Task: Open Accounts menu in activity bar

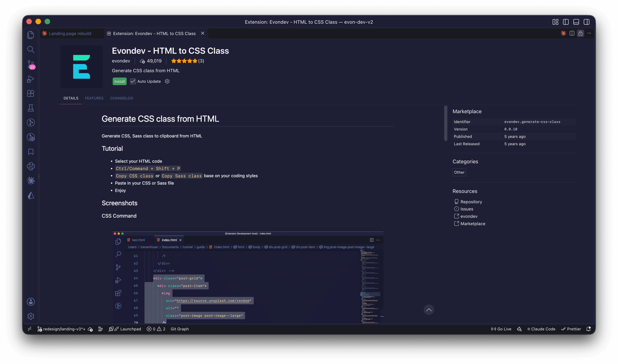Action: tap(31, 302)
